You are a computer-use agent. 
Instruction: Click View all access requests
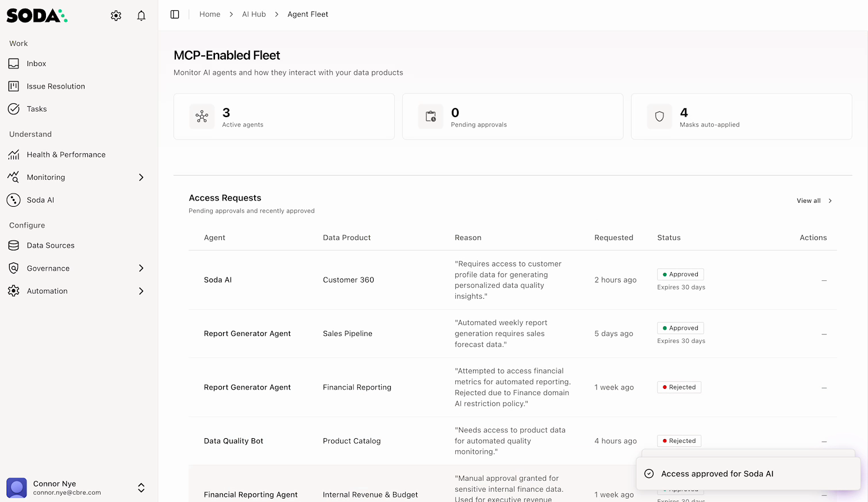[815, 201]
